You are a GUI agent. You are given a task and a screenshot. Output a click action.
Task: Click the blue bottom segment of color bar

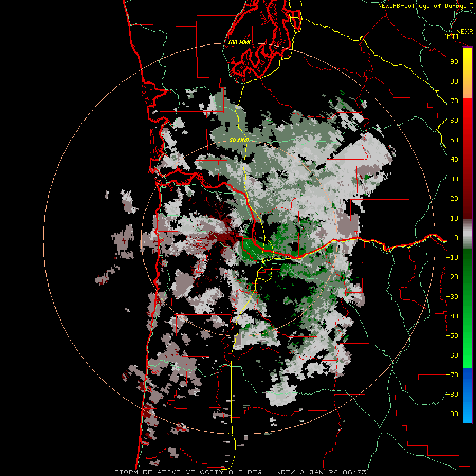point(467,396)
